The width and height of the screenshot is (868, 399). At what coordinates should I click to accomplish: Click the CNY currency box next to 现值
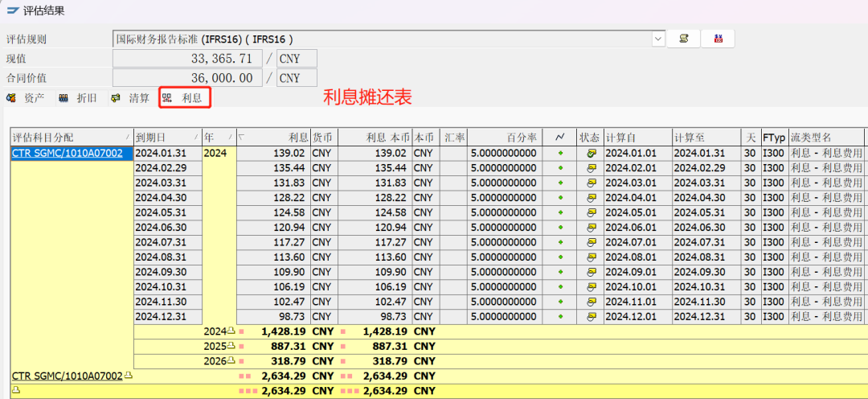pyautogui.click(x=297, y=58)
